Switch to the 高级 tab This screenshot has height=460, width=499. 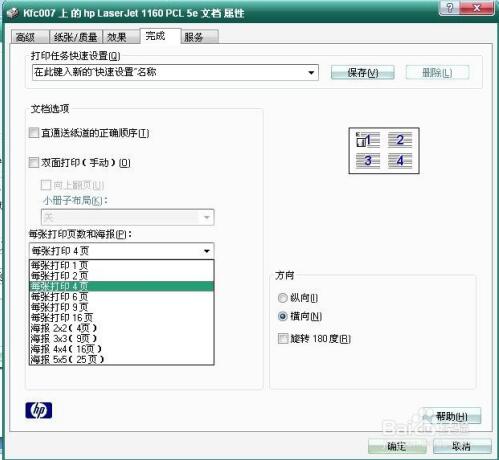coord(30,37)
